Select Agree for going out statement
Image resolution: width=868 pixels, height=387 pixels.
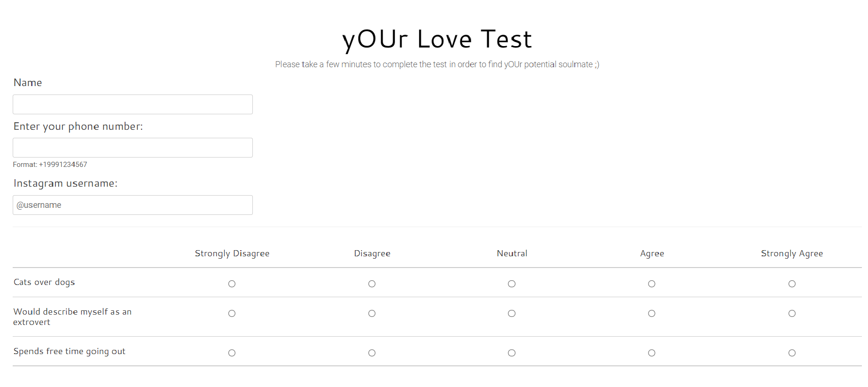pos(651,353)
